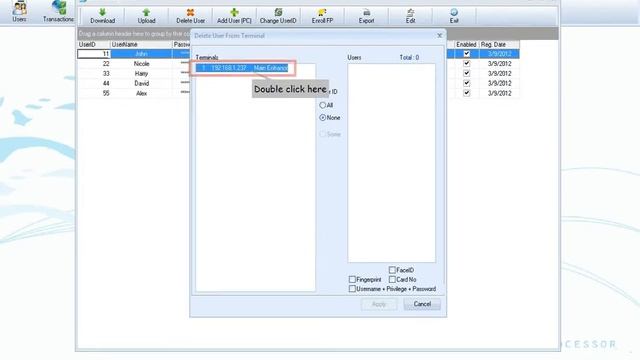Viewport: 640px width, 360px height.
Task: Toggle Enabled checkbox for John's row
Action: (467, 54)
